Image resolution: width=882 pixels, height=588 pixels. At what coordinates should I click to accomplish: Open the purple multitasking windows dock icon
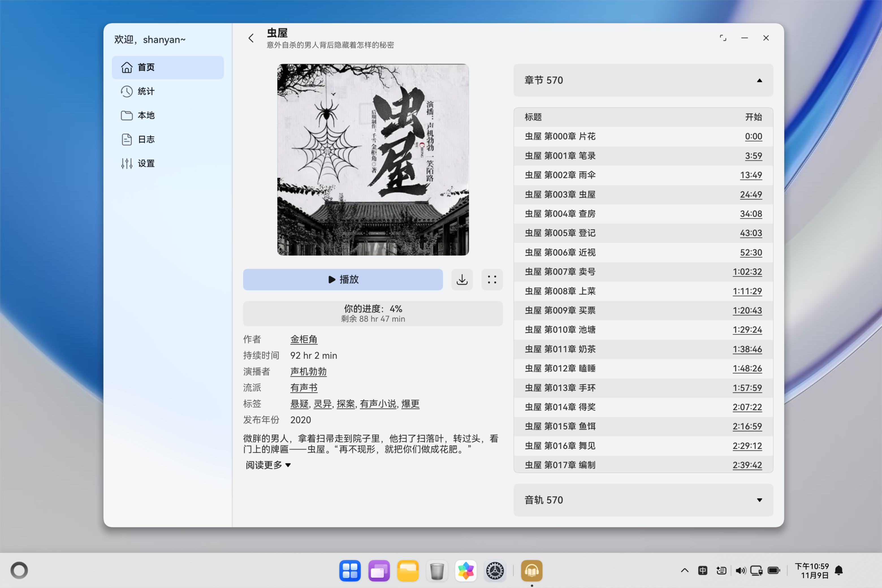(379, 571)
